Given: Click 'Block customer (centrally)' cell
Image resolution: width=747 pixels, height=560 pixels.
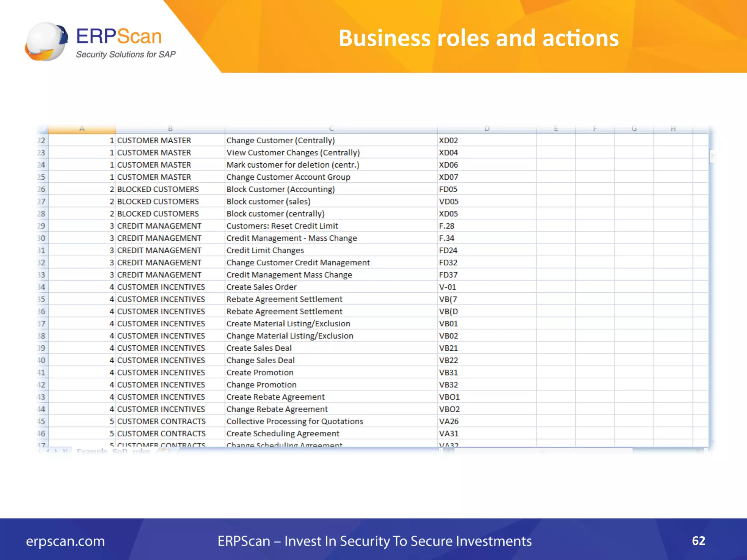Looking at the screenshot, I should coord(331,214).
